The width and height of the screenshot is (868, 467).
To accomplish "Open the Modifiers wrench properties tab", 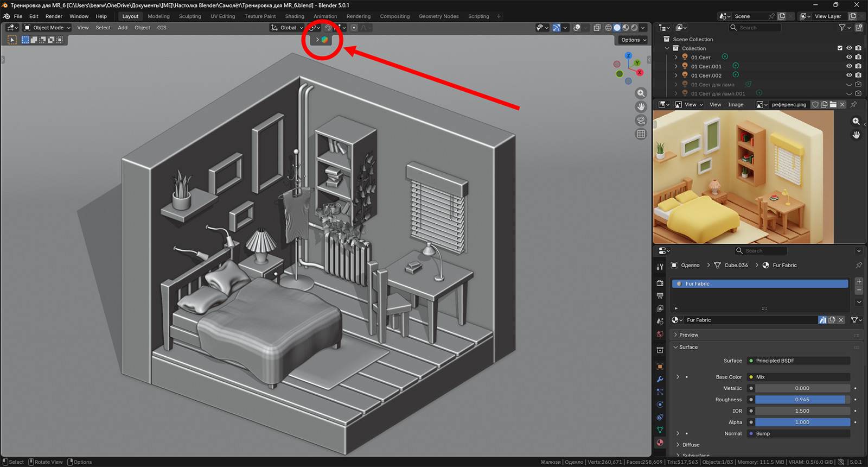I will pos(660,379).
